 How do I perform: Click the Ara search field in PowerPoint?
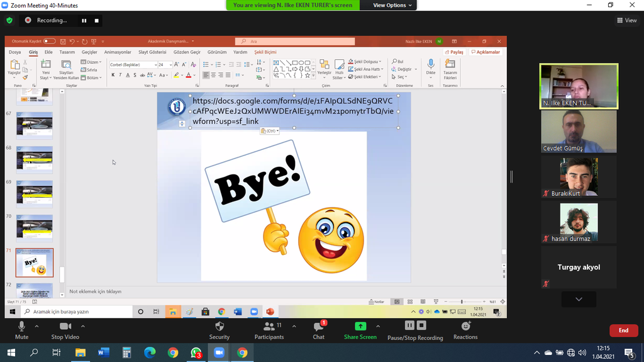pyautogui.click(x=295, y=41)
